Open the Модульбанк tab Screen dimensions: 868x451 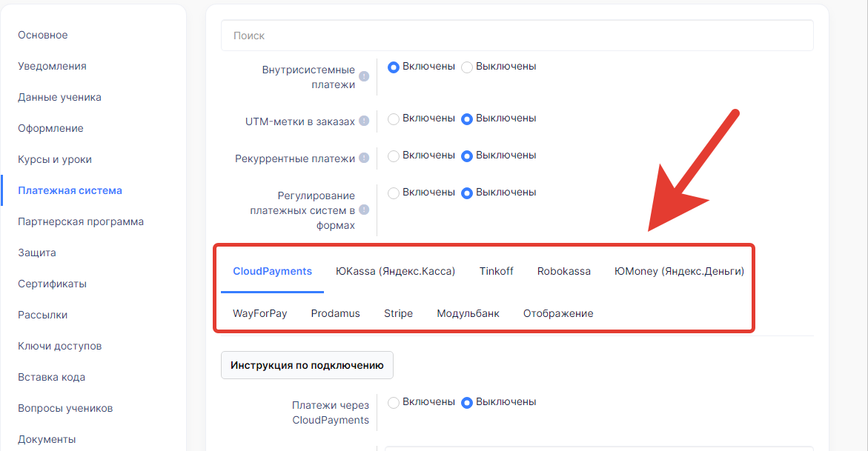point(468,313)
